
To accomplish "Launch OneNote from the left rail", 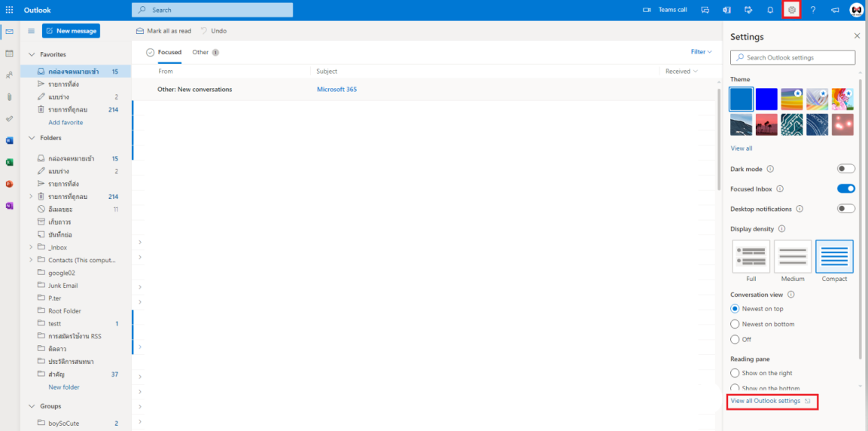I will coord(10,206).
